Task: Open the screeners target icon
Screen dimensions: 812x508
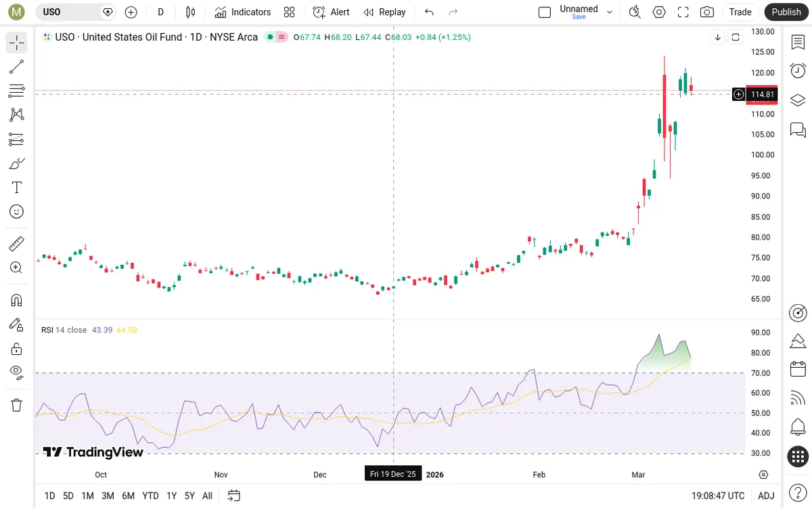Action: (798, 312)
